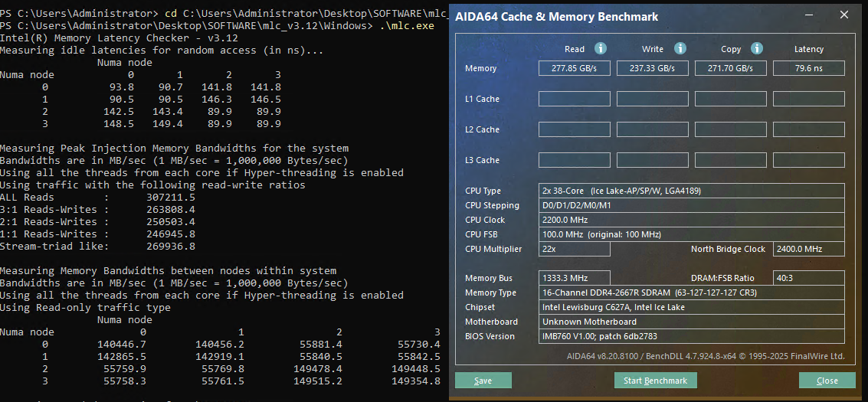Click ALL Reads value 307211.5 in terminal
The image size is (868, 402).
(x=171, y=197)
